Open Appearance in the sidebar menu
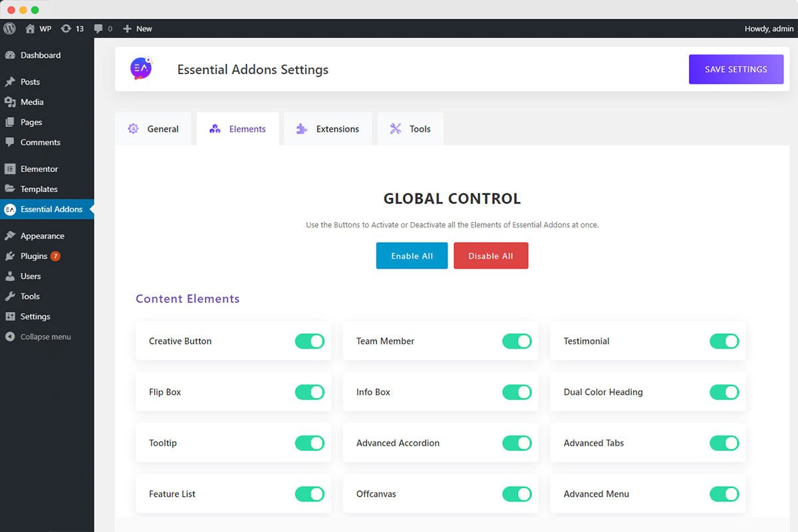The width and height of the screenshot is (798, 532). coord(43,236)
